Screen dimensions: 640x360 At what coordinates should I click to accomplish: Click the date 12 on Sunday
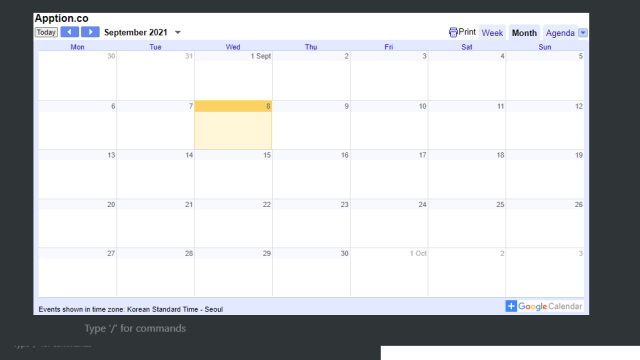click(579, 106)
